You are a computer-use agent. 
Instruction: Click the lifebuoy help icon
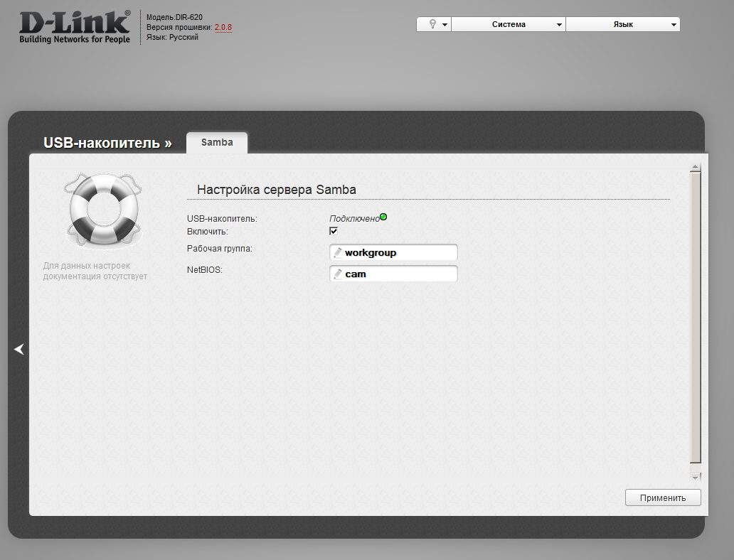pos(102,210)
